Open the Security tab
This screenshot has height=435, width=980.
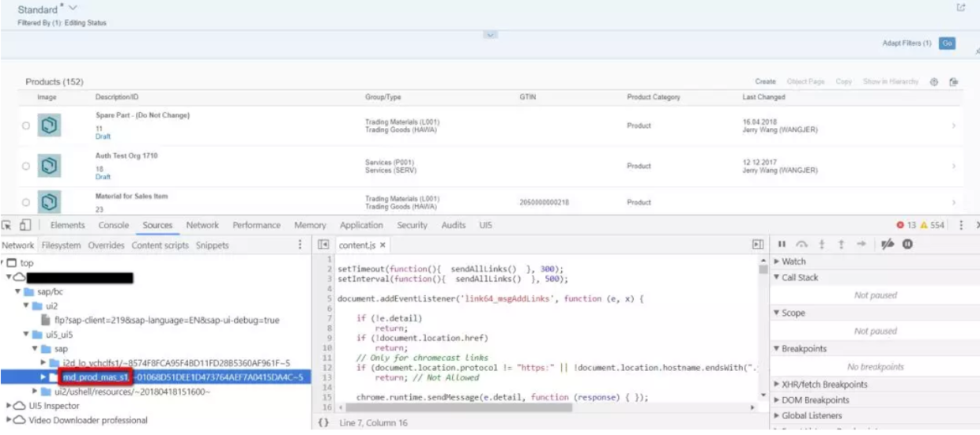coord(412,226)
